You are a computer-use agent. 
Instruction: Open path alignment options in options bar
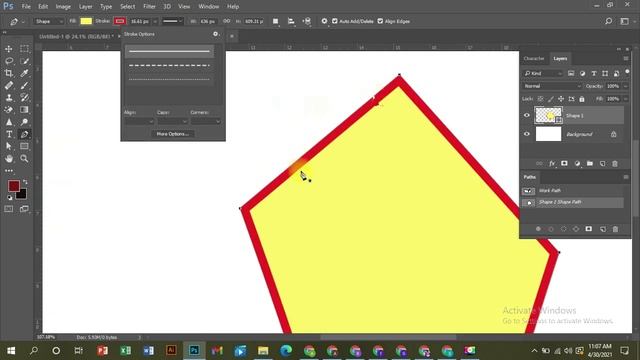291,21
